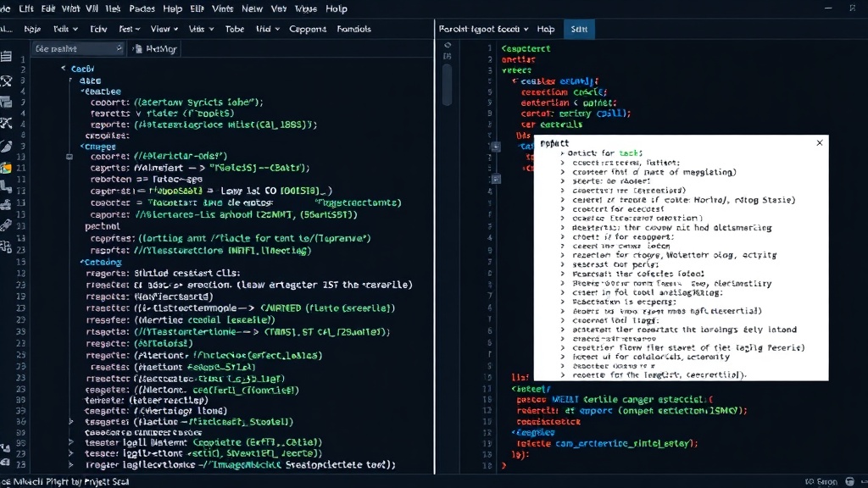Click the wrench link icon in left sidebar

(6, 225)
